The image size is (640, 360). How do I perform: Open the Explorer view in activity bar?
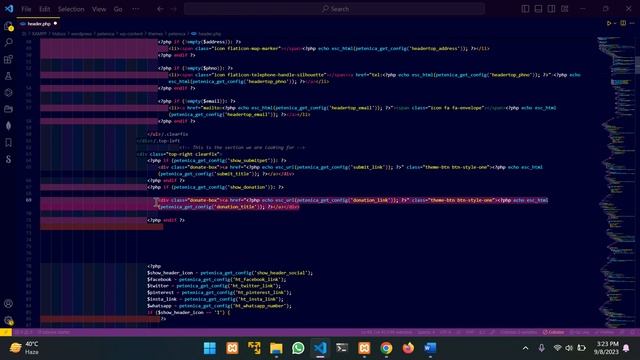[x=8, y=26]
